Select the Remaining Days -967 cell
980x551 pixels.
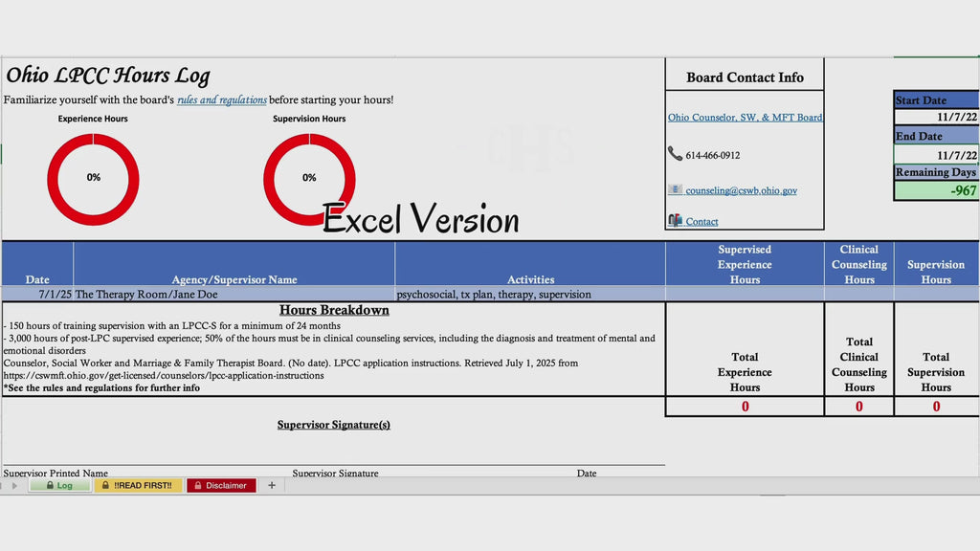[936, 190]
